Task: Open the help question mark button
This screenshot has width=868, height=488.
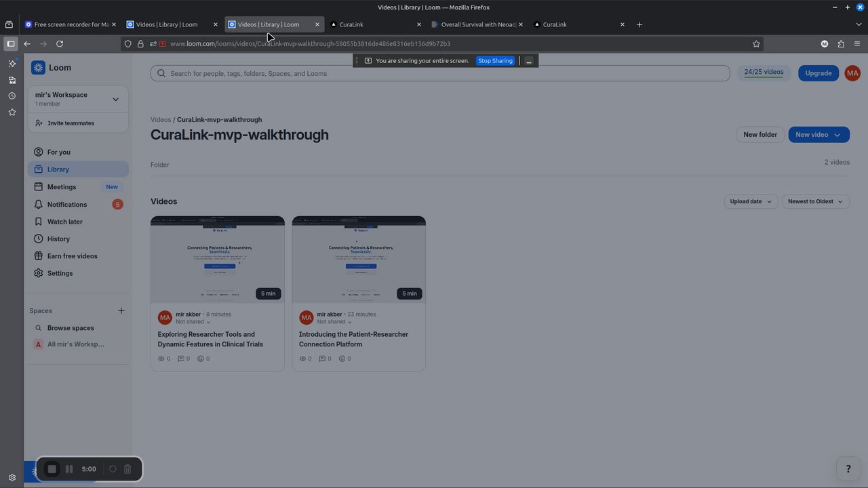Action: coord(848,468)
